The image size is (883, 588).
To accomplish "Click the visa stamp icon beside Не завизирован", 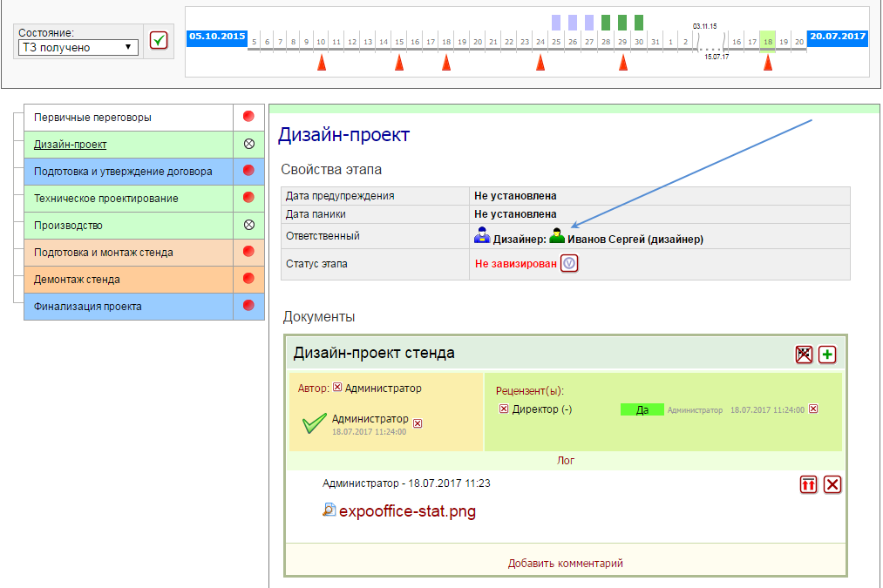I will [569, 263].
